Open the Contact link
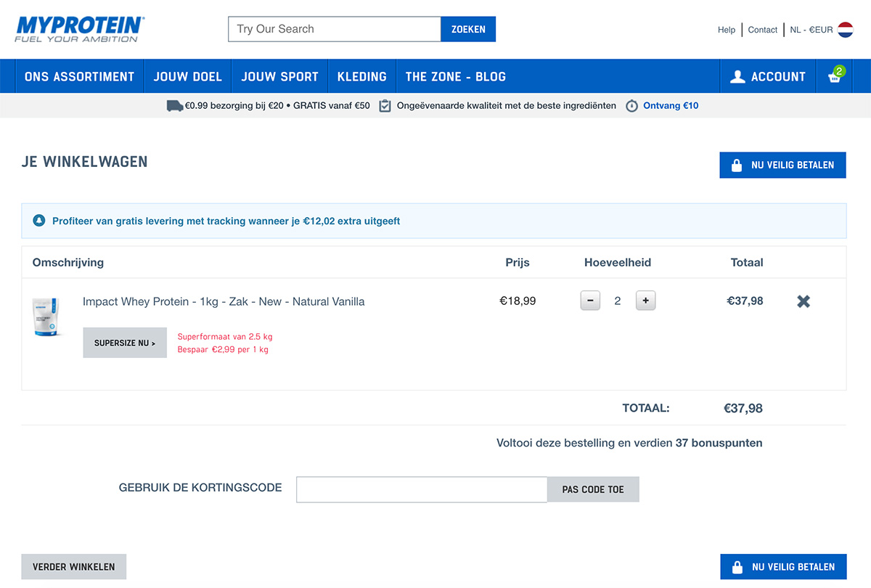 point(763,30)
